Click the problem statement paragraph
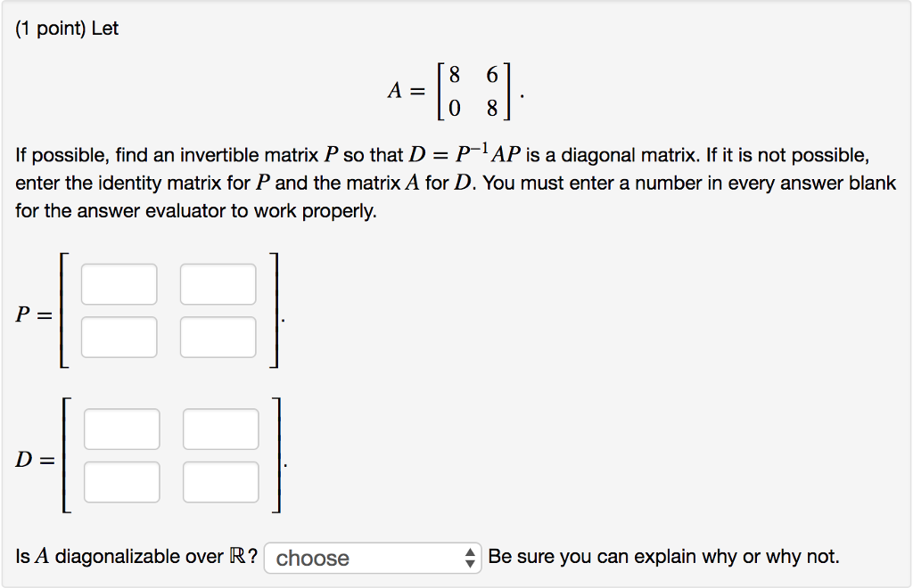 point(446,182)
